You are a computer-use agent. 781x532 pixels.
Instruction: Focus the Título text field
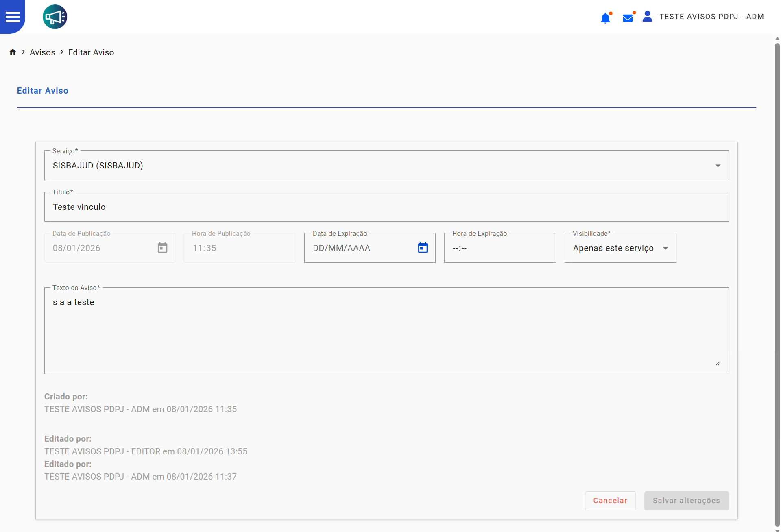(x=386, y=207)
